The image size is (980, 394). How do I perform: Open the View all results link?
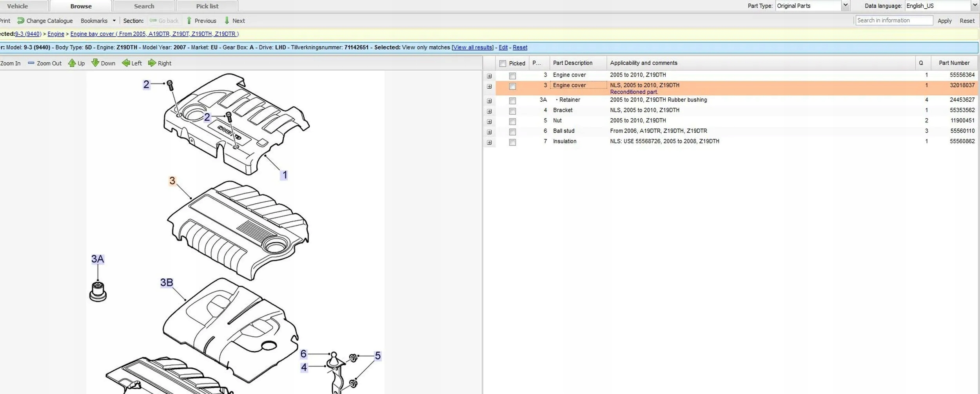click(473, 47)
